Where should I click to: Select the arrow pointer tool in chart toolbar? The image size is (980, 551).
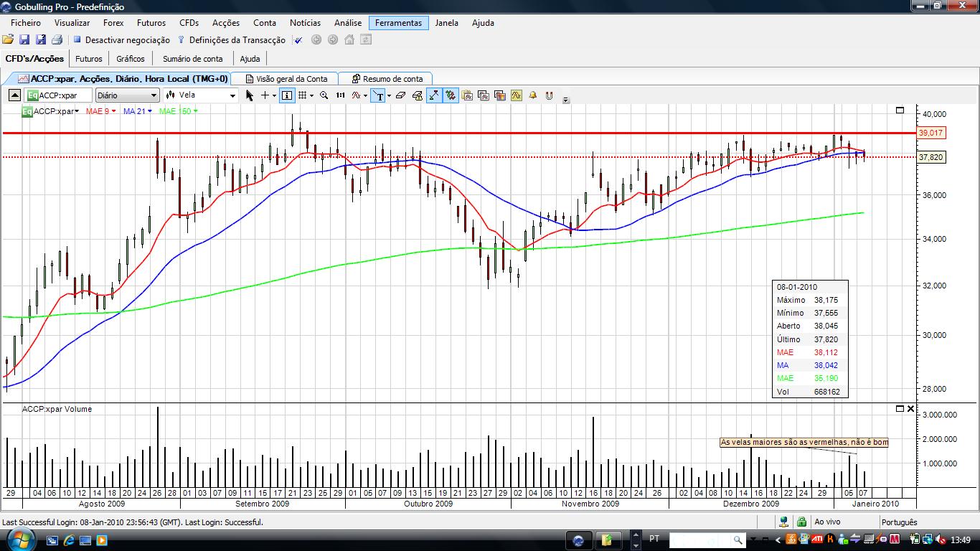(250, 95)
